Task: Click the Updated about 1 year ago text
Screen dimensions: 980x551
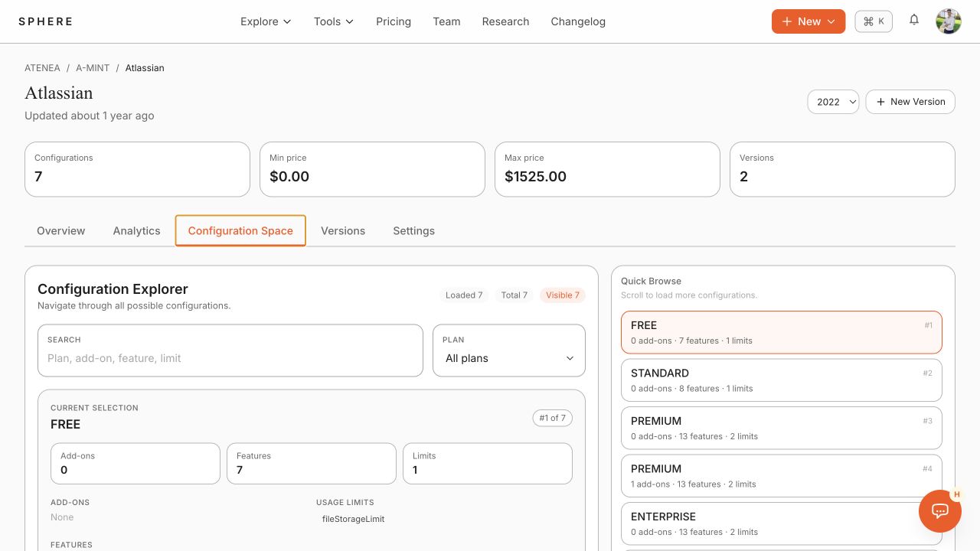Action: pyautogui.click(x=90, y=116)
